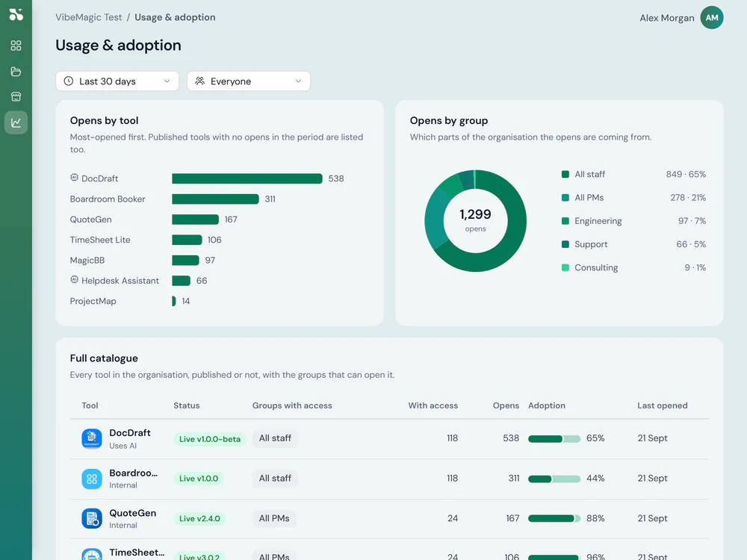Screen dimensions: 747x560
Task: Click the Live v2.4.0 status badge
Action: coord(199,519)
